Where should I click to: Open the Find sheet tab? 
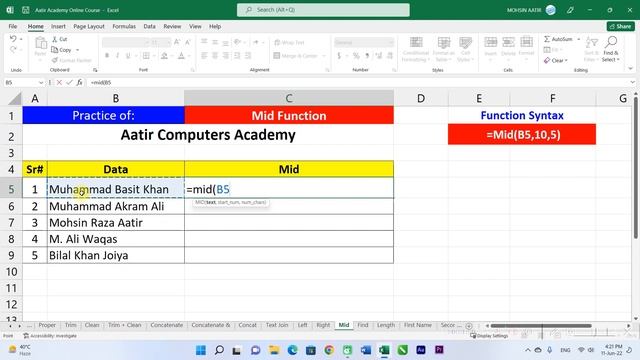click(363, 325)
